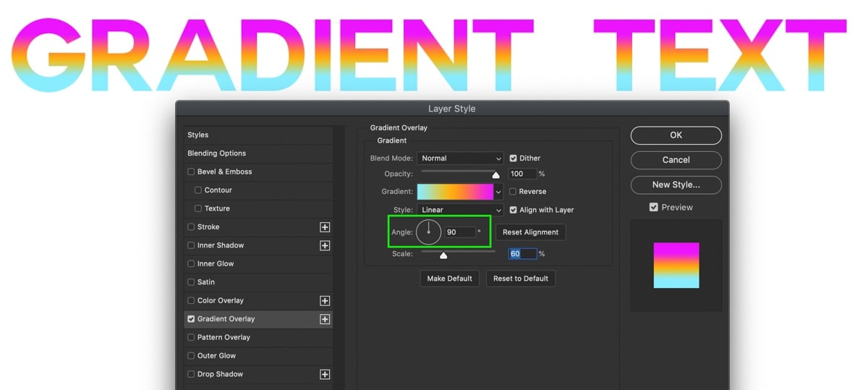
Task: Click Make Default button
Action: (x=449, y=279)
